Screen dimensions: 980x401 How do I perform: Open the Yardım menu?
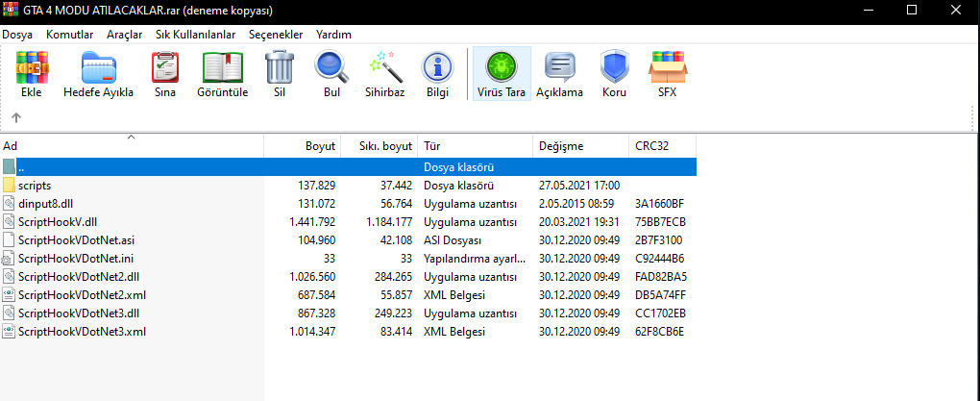pyautogui.click(x=333, y=35)
